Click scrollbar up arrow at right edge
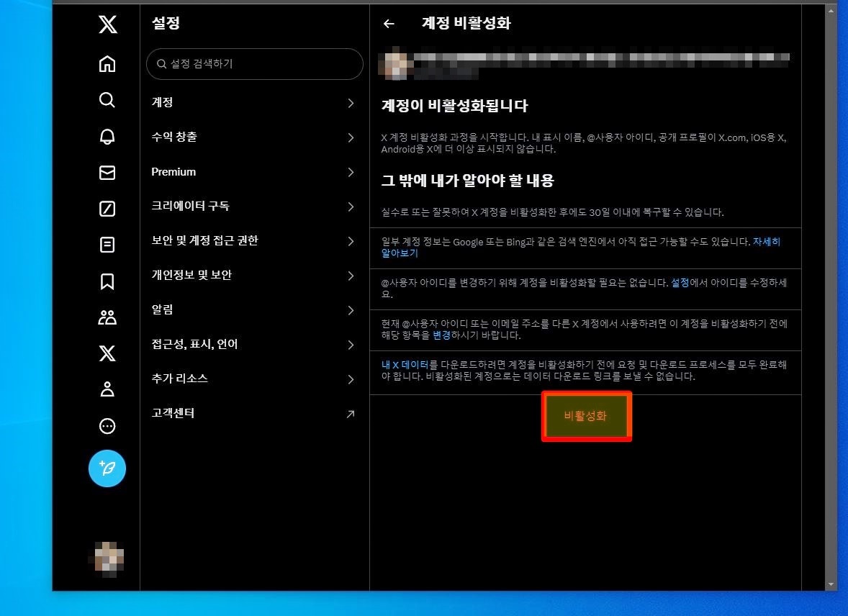 pyautogui.click(x=831, y=11)
